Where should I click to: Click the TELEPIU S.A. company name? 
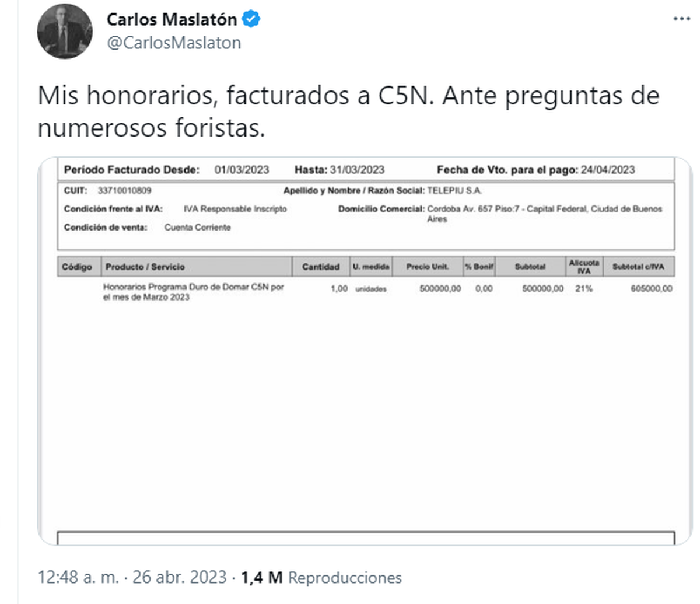tap(454, 191)
